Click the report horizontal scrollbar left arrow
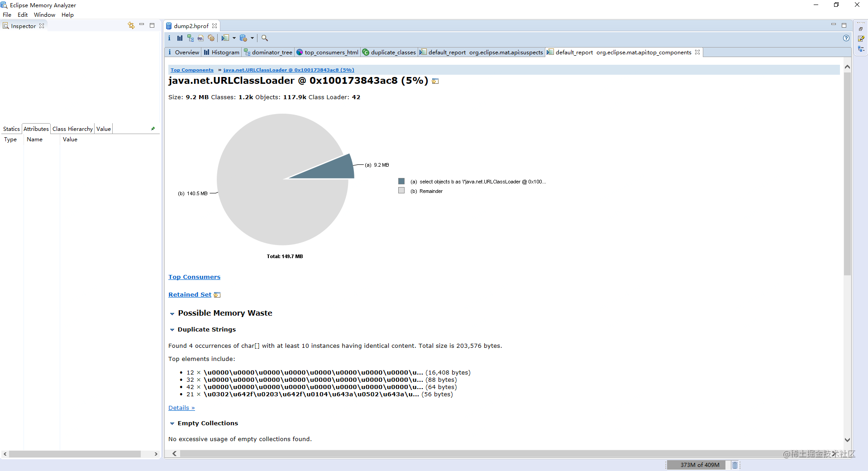868x471 pixels. (174, 453)
